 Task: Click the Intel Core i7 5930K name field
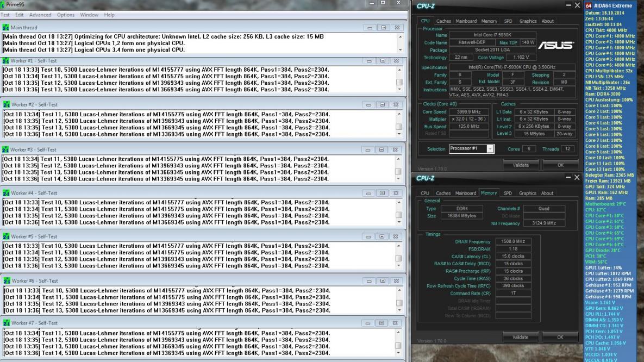tap(492, 35)
